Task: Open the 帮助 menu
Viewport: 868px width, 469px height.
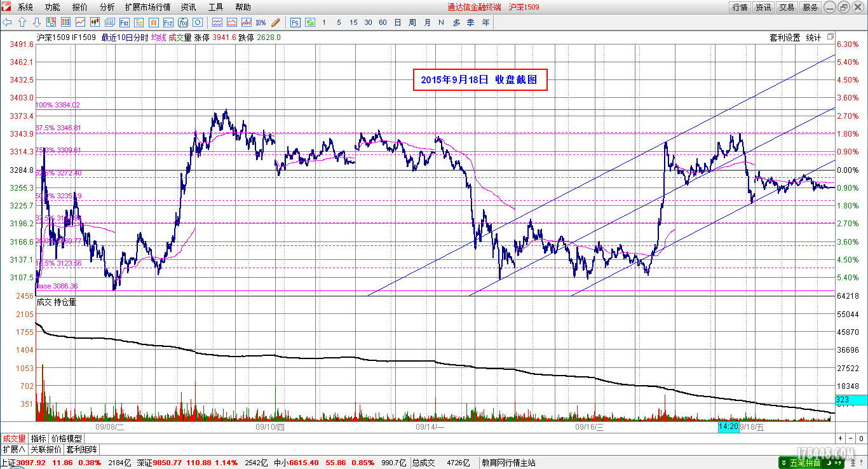Action: 243,7
